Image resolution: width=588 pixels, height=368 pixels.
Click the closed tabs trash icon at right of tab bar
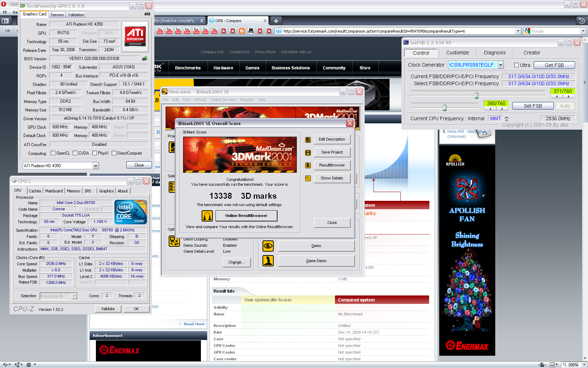(x=581, y=21)
